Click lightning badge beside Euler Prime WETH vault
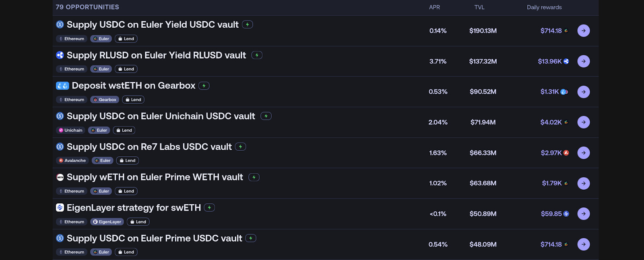 click(254, 177)
